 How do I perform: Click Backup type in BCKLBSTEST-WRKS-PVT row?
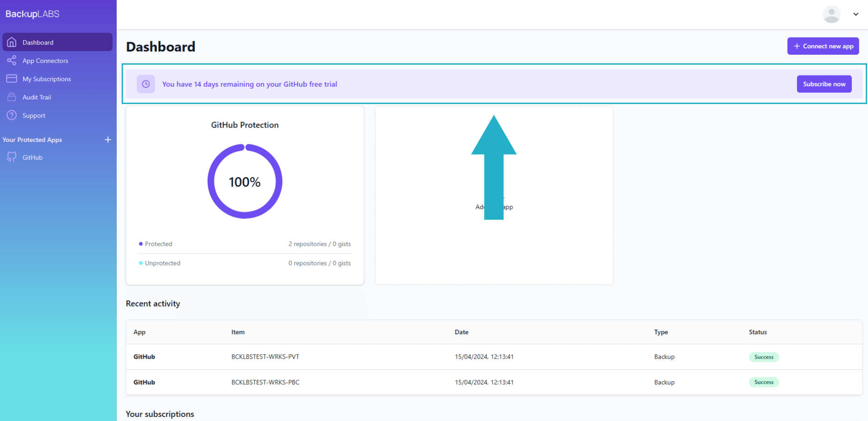(664, 357)
